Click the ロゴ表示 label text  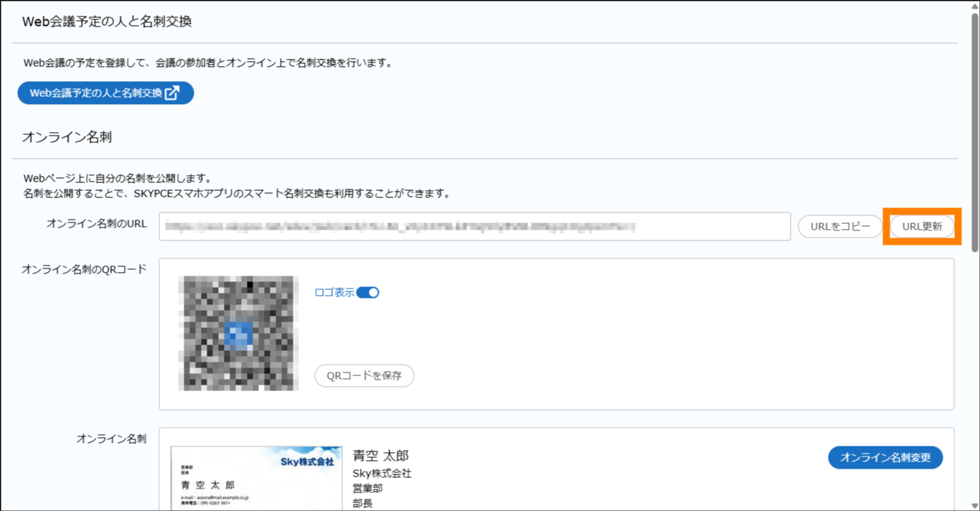coord(334,292)
